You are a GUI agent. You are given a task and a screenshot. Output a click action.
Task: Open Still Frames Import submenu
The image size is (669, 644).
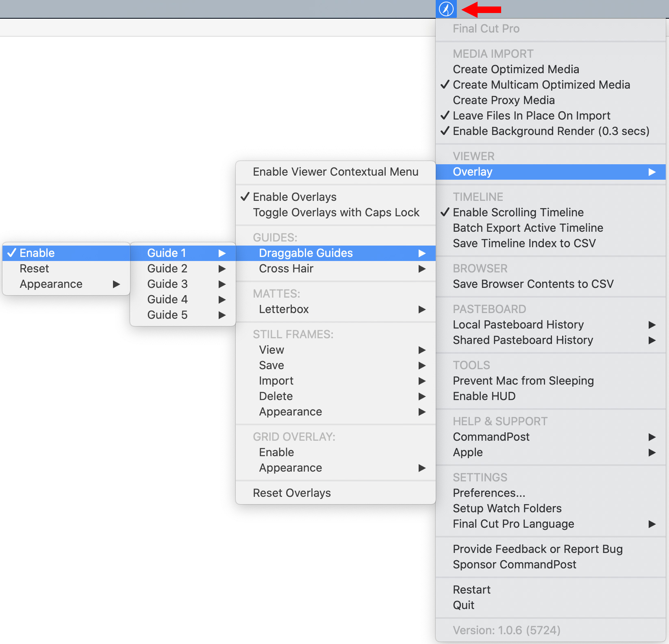click(x=336, y=381)
